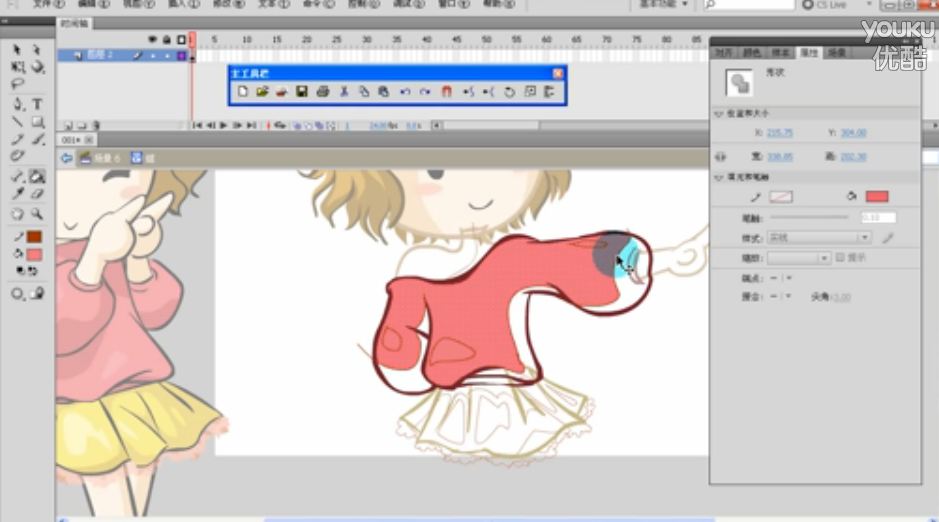Select the Subselection tool
Viewport: 939px width, 522px height.
click(37, 50)
